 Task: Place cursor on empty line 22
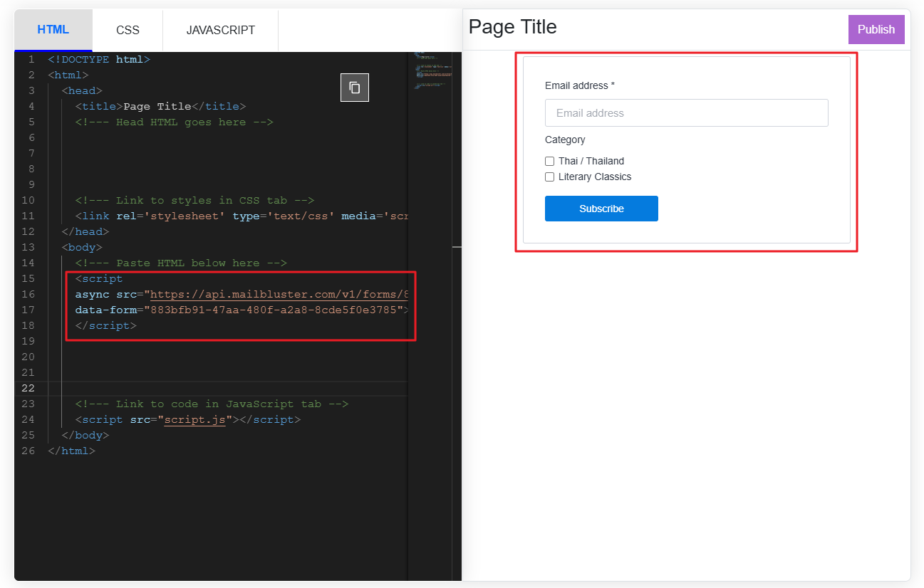pyautogui.click(x=228, y=388)
